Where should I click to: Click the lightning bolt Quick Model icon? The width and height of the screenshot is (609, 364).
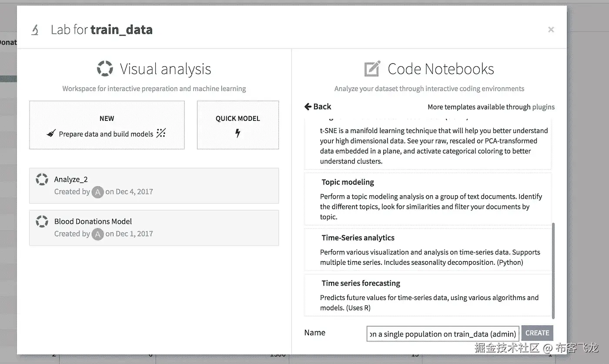pyautogui.click(x=238, y=133)
